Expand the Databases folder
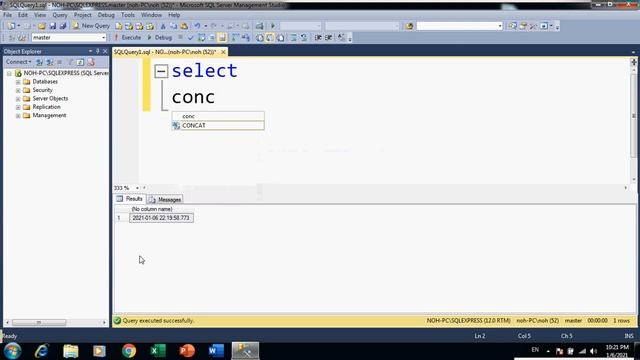 (18, 82)
